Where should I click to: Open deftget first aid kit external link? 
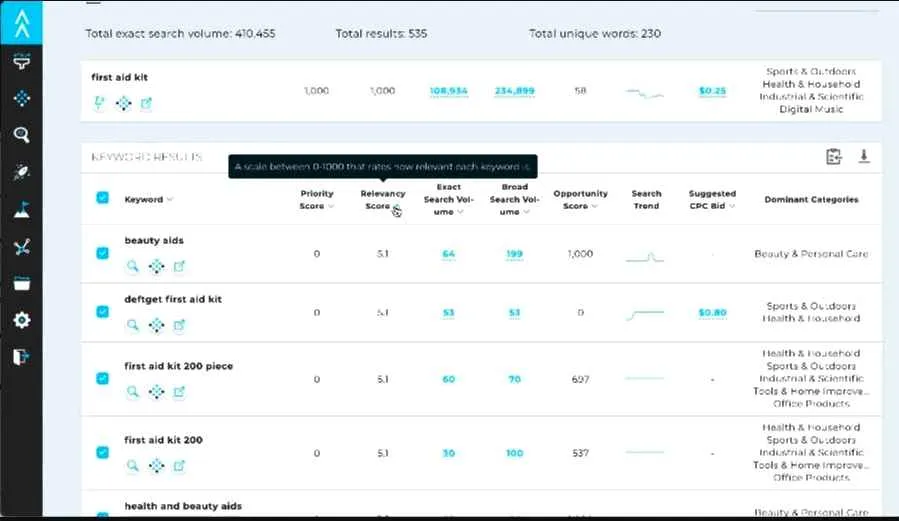[x=179, y=325]
